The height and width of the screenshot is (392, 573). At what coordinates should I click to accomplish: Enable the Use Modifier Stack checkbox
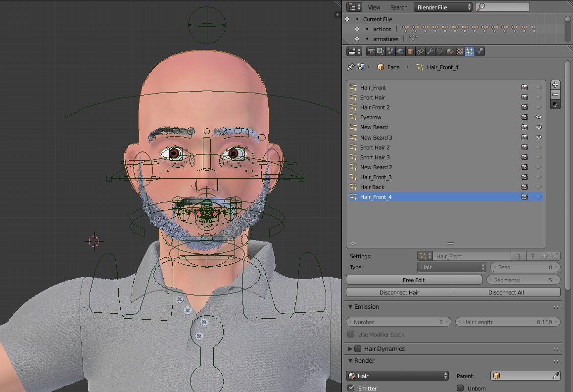click(351, 334)
